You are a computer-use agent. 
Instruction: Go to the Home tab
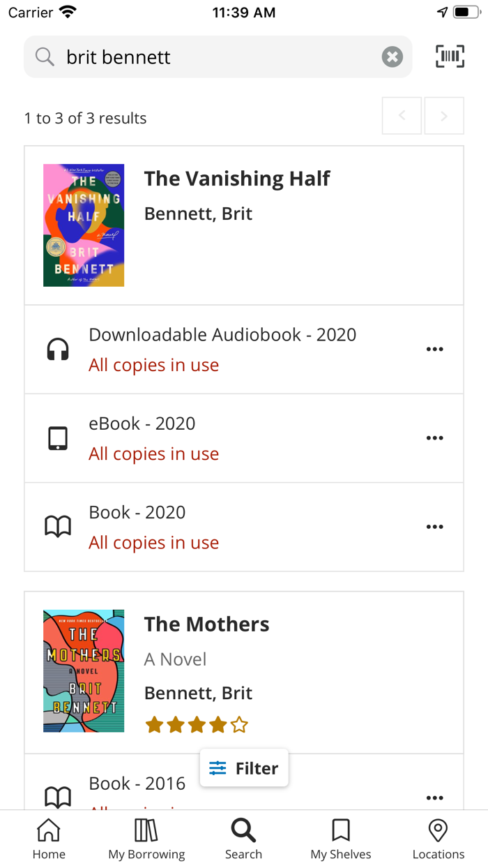point(49,839)
